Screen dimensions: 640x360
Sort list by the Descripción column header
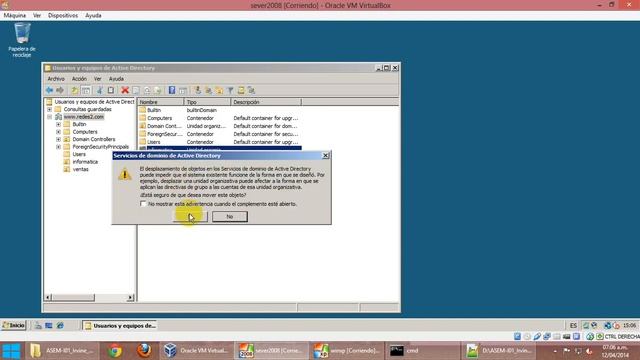pos(266,102)
